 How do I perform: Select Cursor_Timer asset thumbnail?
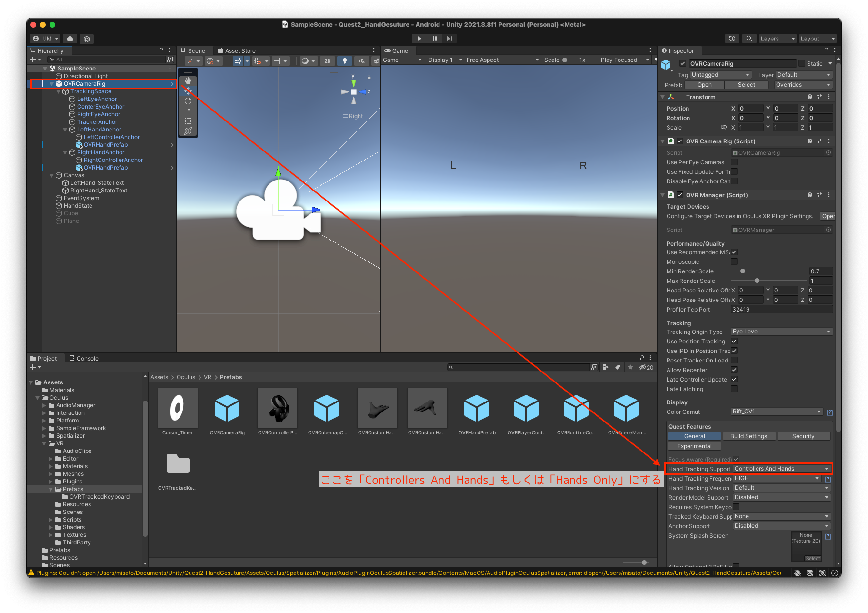click(178, 408)
